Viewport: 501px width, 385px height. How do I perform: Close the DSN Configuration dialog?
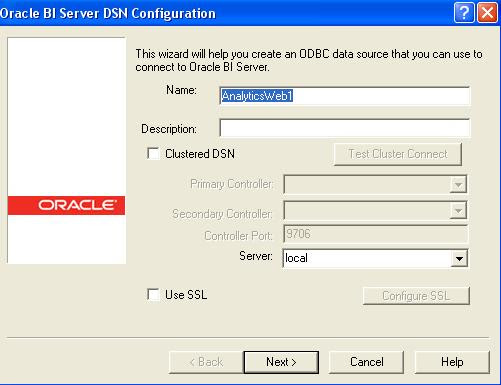(x=487, y=13)
